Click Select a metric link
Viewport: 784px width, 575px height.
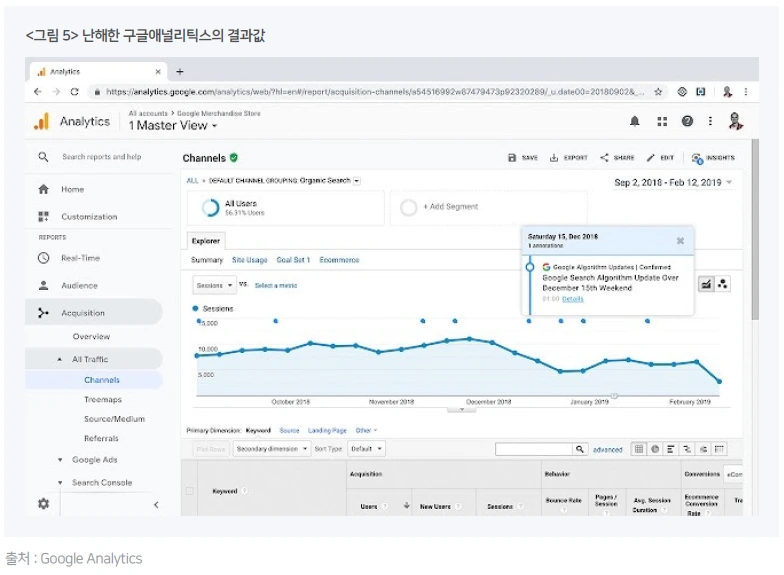pos(276,286)
